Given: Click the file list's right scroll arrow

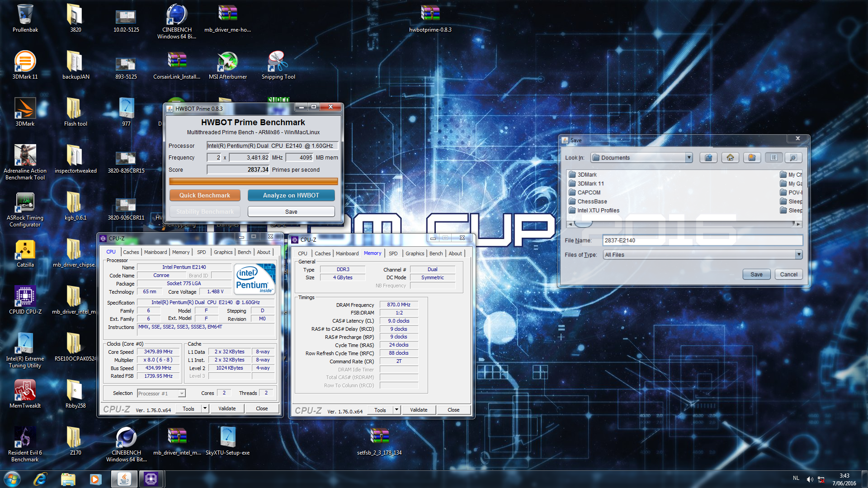Looking at the screenshot, I should pyautogui.click(x=798, y=224).
